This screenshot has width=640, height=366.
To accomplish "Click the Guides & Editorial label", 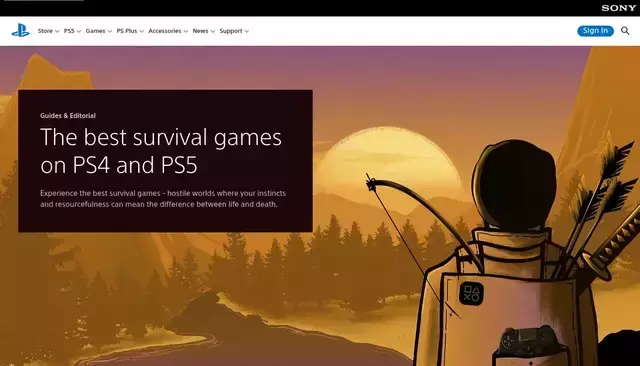I will [x=68, y=115].
